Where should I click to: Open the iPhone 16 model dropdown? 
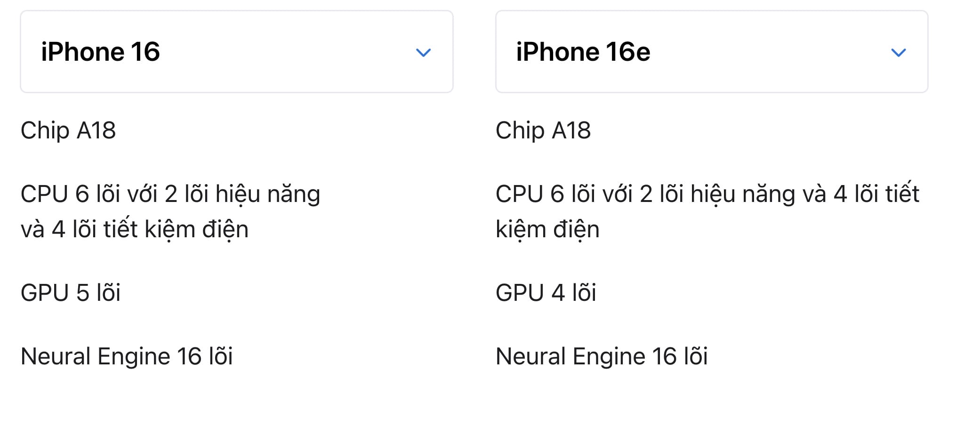click(x=236, y=52)
